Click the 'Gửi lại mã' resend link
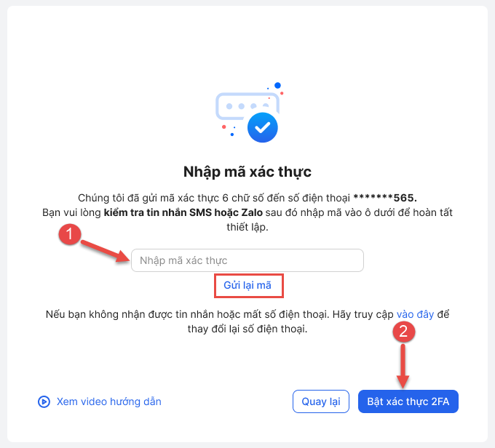This screenshot has height=448, width=495. [247, 285]
